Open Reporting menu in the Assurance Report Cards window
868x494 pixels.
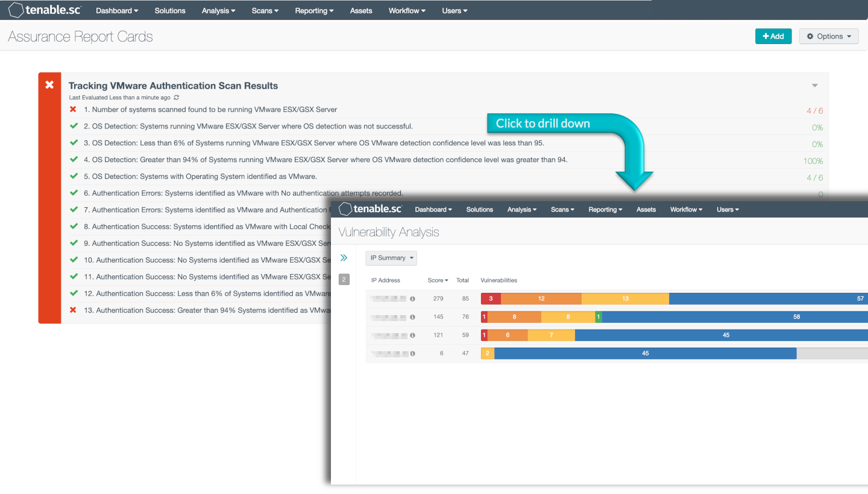(315, 10)
